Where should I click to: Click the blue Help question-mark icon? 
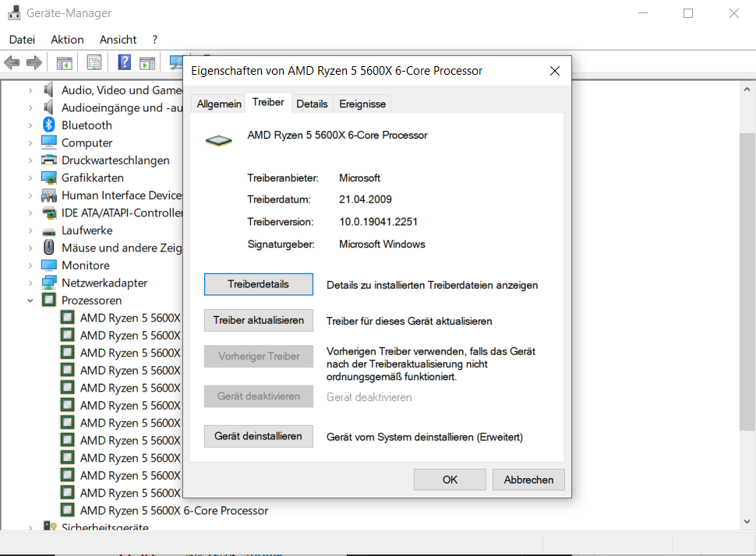point(125,62)
